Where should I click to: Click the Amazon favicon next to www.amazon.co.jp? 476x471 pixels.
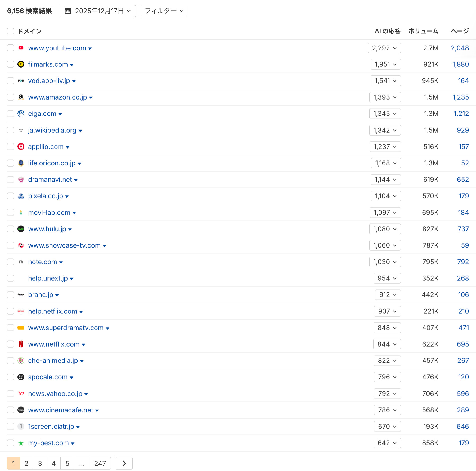[21, 97]
